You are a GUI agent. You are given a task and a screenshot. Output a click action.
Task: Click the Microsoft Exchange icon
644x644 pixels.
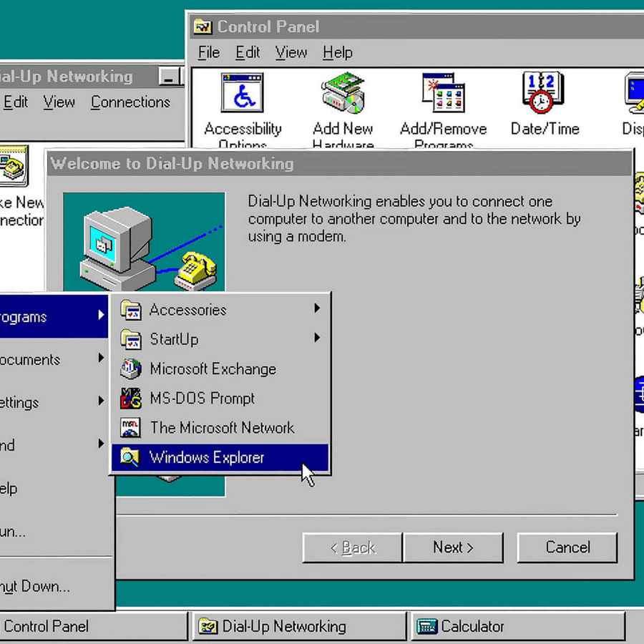(x=131, y=369)
